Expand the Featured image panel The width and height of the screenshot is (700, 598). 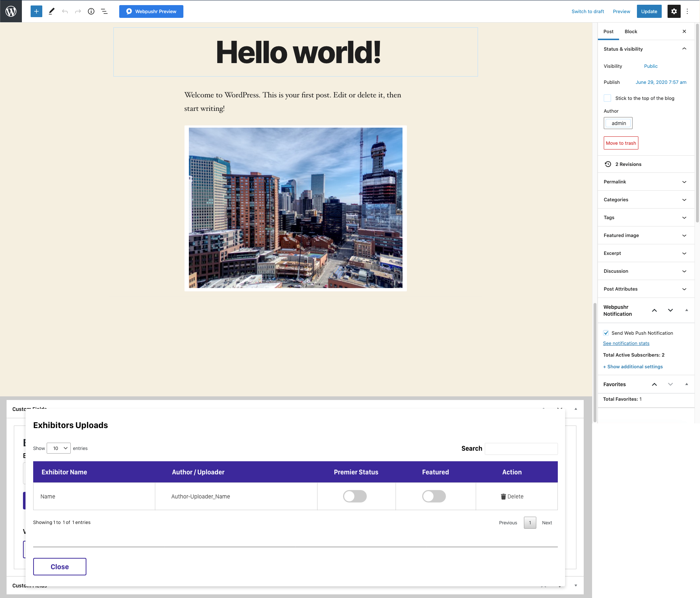pyautogui.click(x=646, y=235)
